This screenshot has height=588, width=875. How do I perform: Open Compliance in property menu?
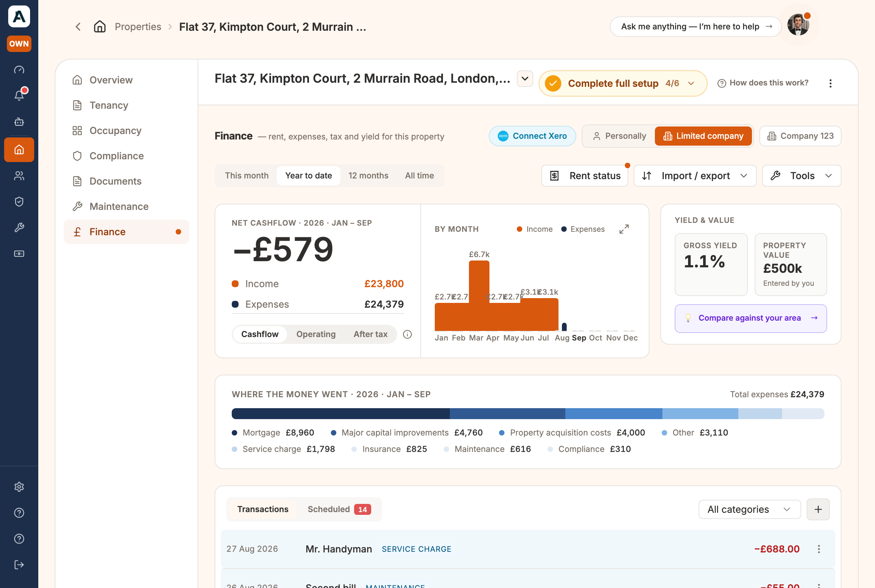126,156
